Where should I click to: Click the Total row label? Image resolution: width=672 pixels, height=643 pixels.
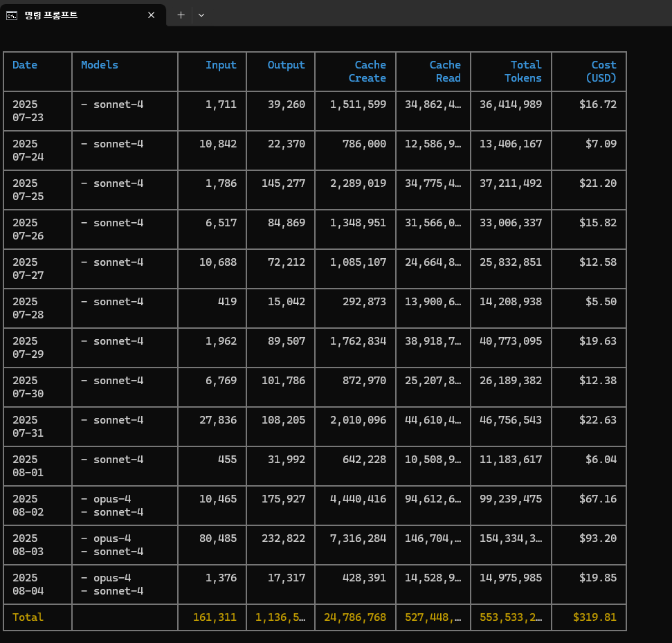(28, 617)
